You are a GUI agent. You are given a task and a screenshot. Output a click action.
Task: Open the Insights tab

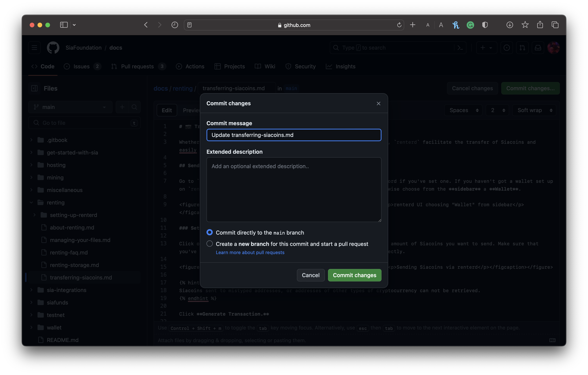coord(345,66)
